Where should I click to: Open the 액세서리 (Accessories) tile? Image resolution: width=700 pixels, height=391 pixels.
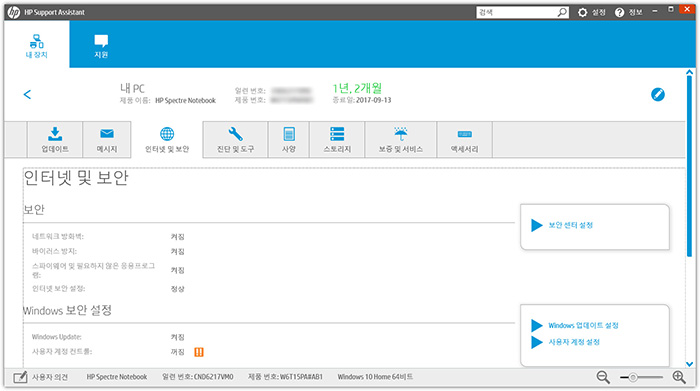(464, 140)
